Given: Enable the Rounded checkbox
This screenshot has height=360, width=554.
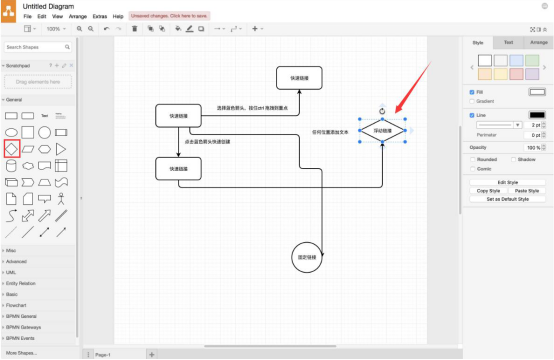Looking at the screenshot, I should [472, 159].
